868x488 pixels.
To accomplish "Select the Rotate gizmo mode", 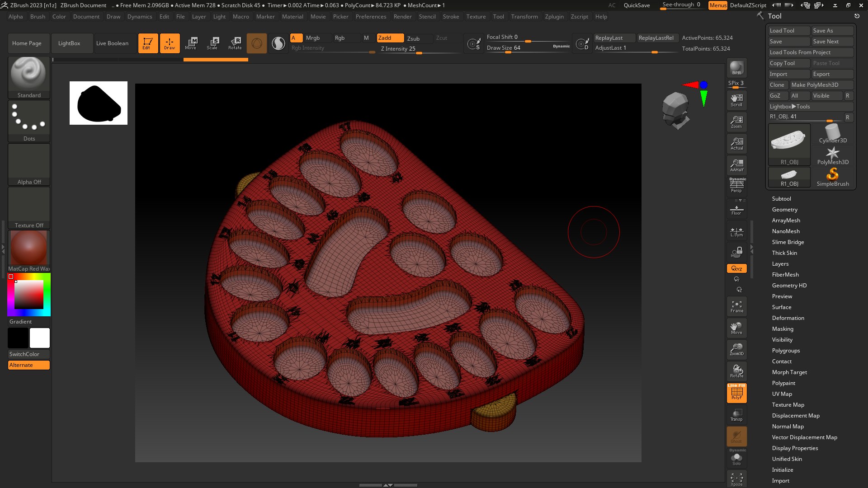I will [235, 43].
